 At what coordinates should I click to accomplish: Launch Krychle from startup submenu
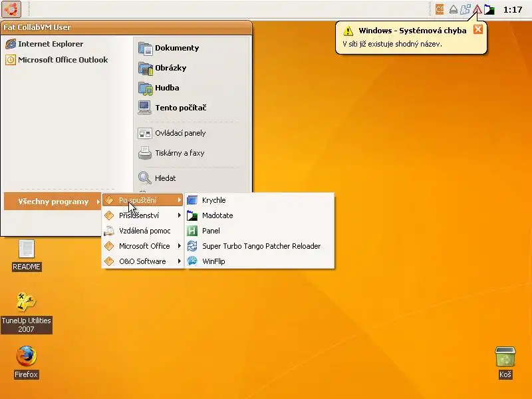tap(260, 200)
